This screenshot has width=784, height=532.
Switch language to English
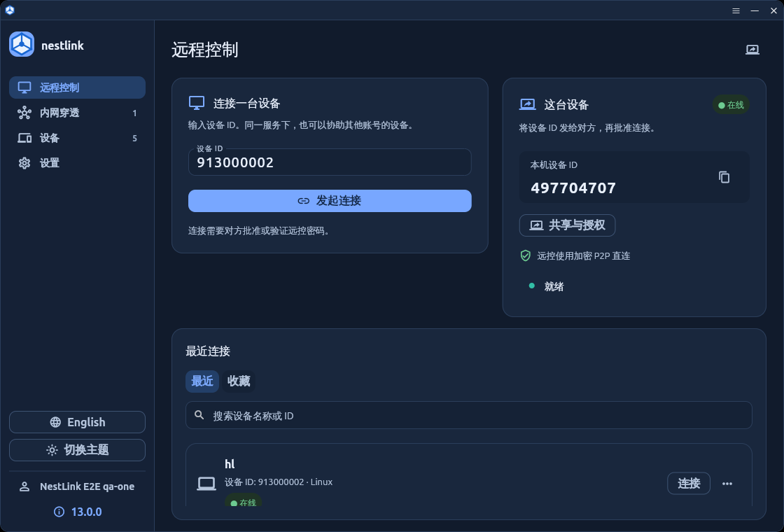[x=77, y=422]
